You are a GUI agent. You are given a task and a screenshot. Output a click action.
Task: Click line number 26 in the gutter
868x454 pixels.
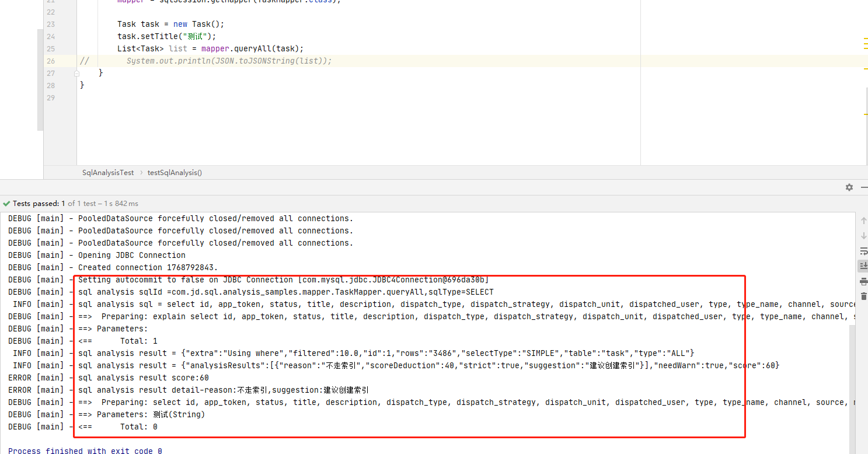pyautogui.click(x=50, y=61)
